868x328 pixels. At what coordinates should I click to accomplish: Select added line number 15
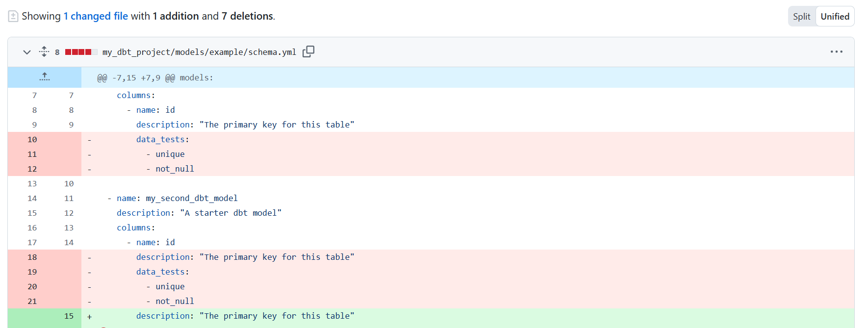[x=69, y=316]
